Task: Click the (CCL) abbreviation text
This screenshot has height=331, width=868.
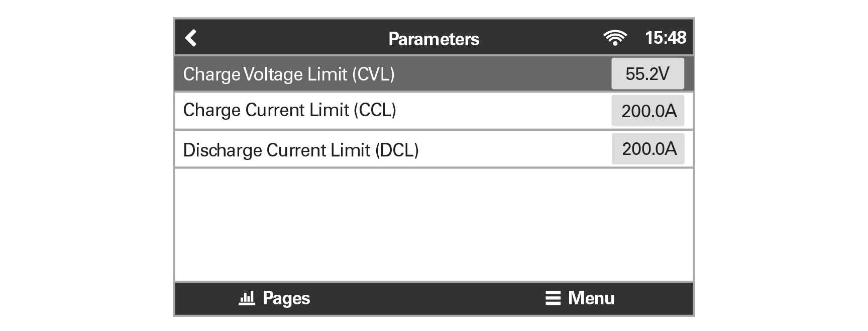Action: (x=375, y=110)
